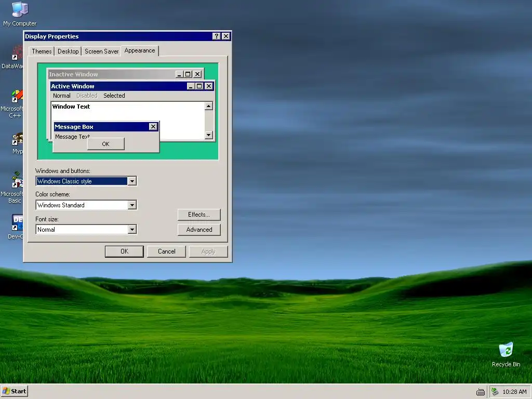532x399 pixels.
Task: Close the Display Properties dialog
Action: point(226,36)
